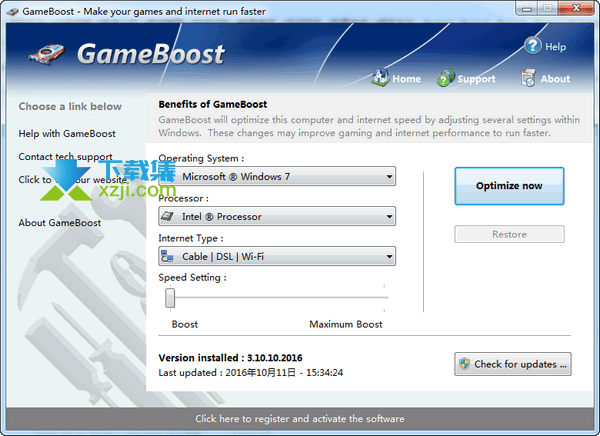
Task: Minimize the GameBoost window
Action: [x=527, y=8]
